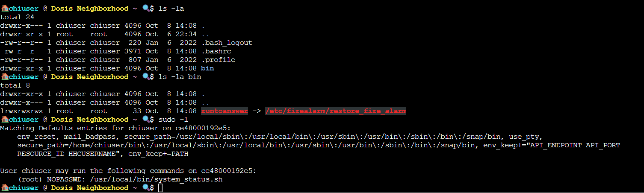This screenshot has height=193, width=644.
Task: Click the blue bin directory name in the listing
Action: pyautogui.click(x=207, y=68)
